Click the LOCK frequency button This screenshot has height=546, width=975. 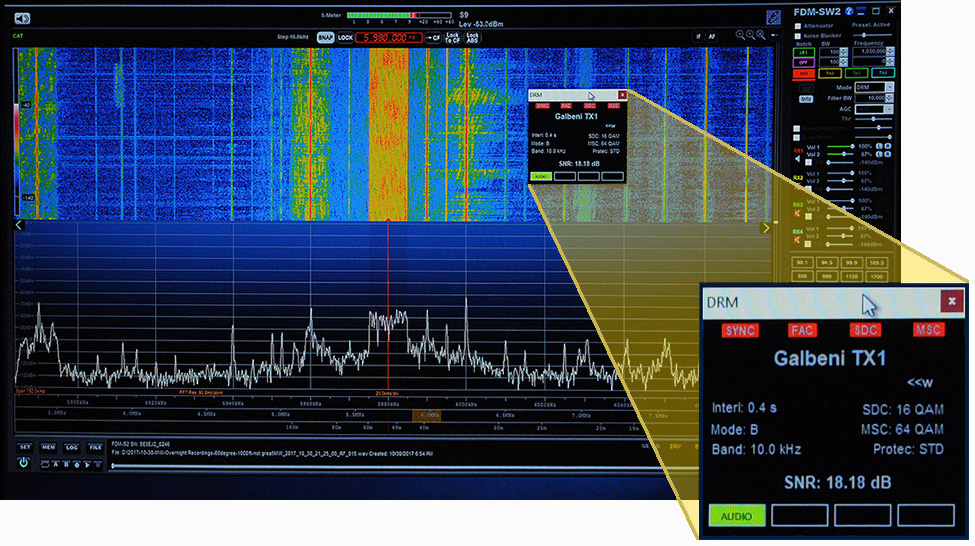(346, 38)
